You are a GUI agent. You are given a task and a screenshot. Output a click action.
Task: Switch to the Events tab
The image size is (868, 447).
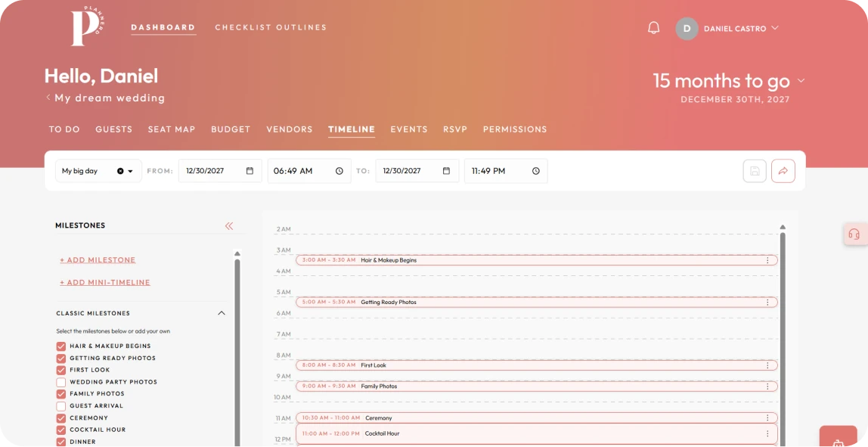click(409, 129)
